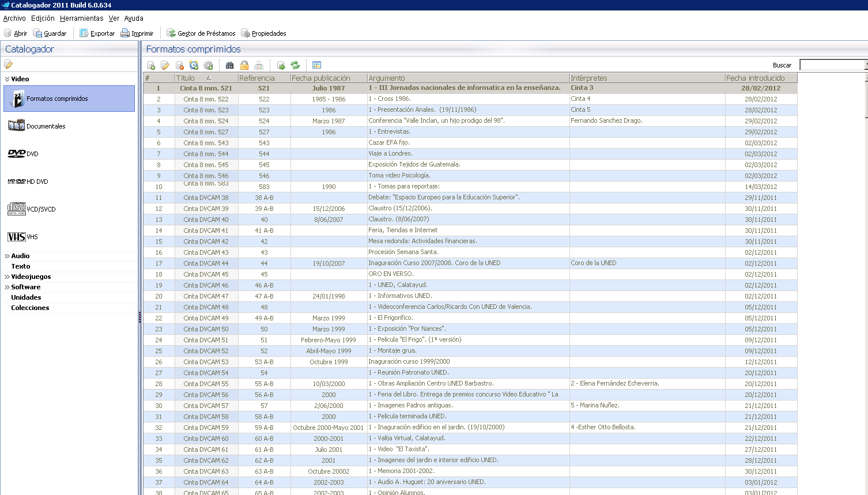The height and width of the screenshot is (495, 868).
Task: Open the Archivo menu
Action: tap(14, 18)
